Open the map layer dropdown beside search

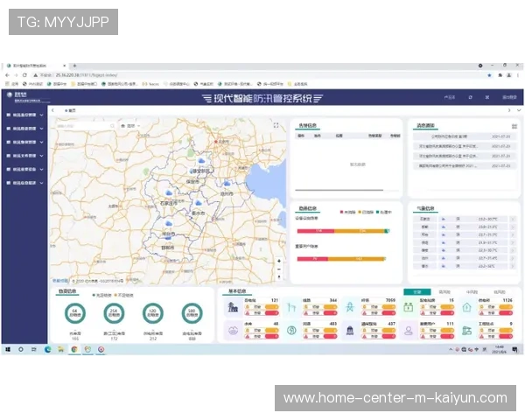click(133, 126)
